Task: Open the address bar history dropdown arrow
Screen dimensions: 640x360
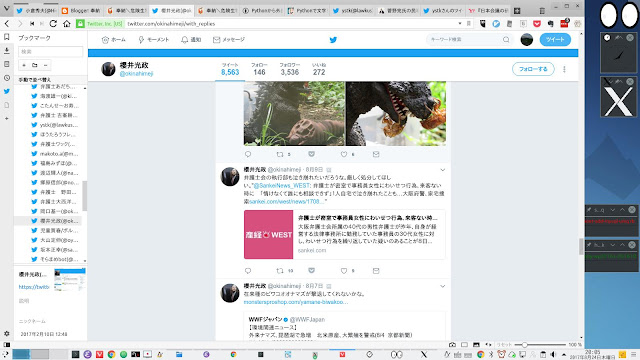Action: [x=460, y=24]
